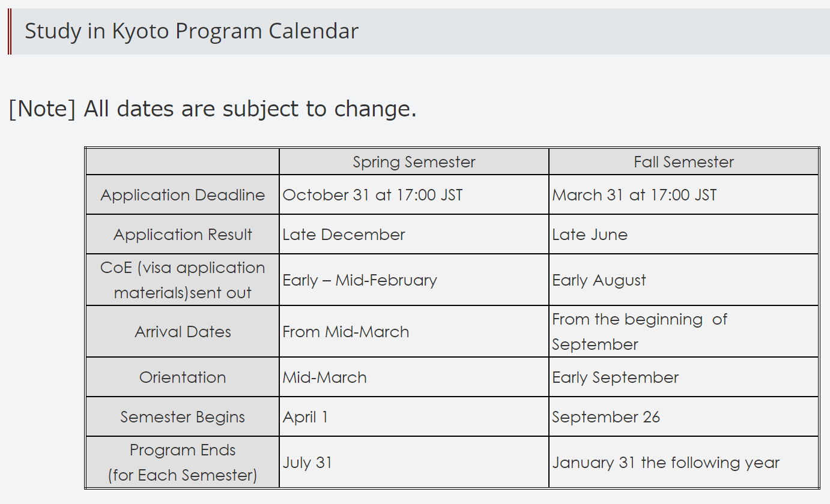The image size is (830, 504).
Task: Click the Early August cell
Action: (683, 280)
